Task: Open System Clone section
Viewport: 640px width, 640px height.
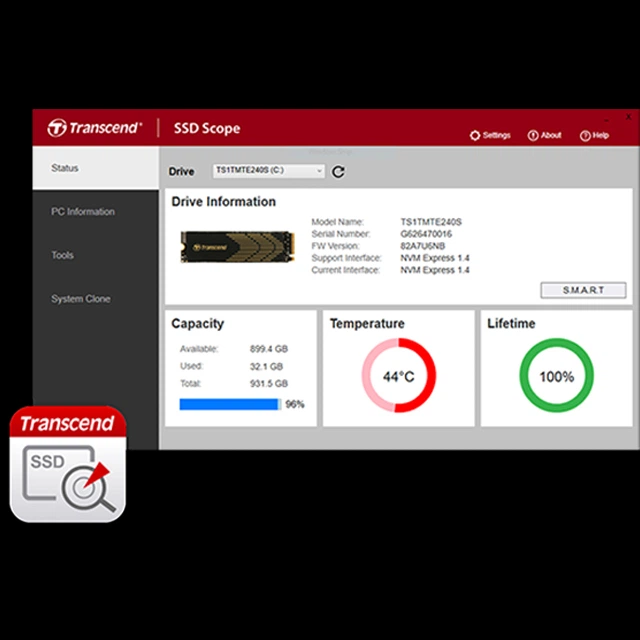Action: click(81, 299)
